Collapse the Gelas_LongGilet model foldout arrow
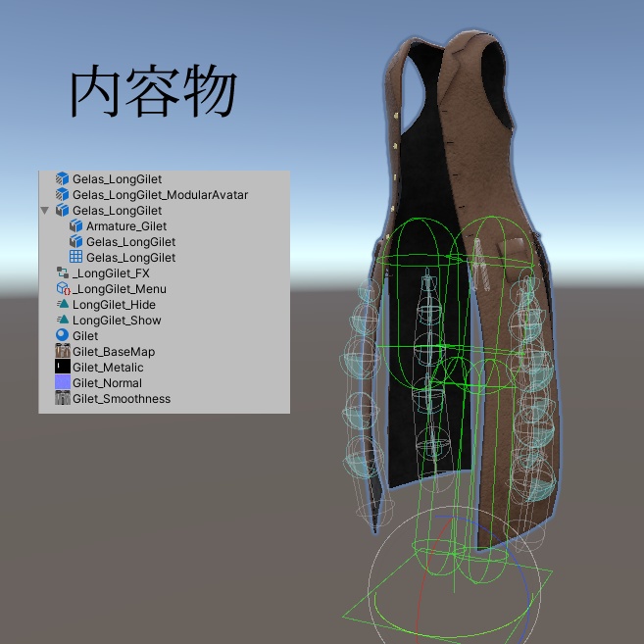The height and width of the screenshot is (644, 644). [45, 211]
